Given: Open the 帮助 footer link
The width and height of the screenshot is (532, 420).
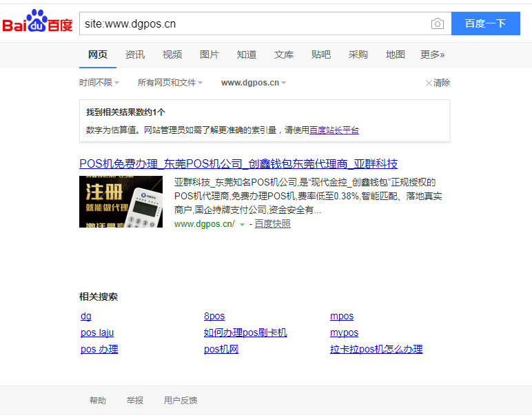Looking at the screenshot, I should click(x=98, y=401).
